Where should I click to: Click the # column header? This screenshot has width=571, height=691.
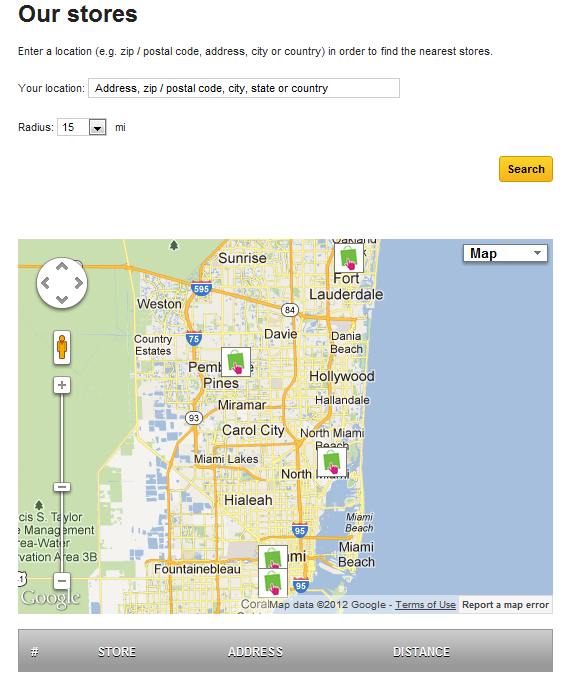click(34, 652)
